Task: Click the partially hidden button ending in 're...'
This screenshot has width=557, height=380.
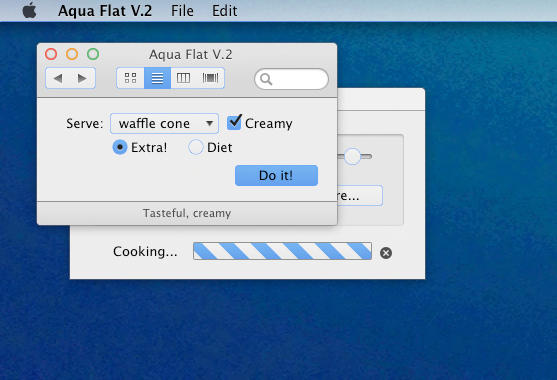Action: (x=360, y=195)
